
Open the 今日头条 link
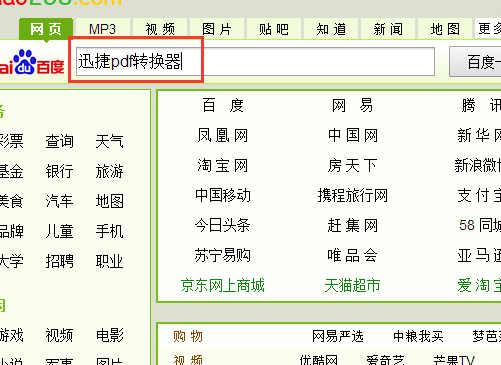coord(223,225)
